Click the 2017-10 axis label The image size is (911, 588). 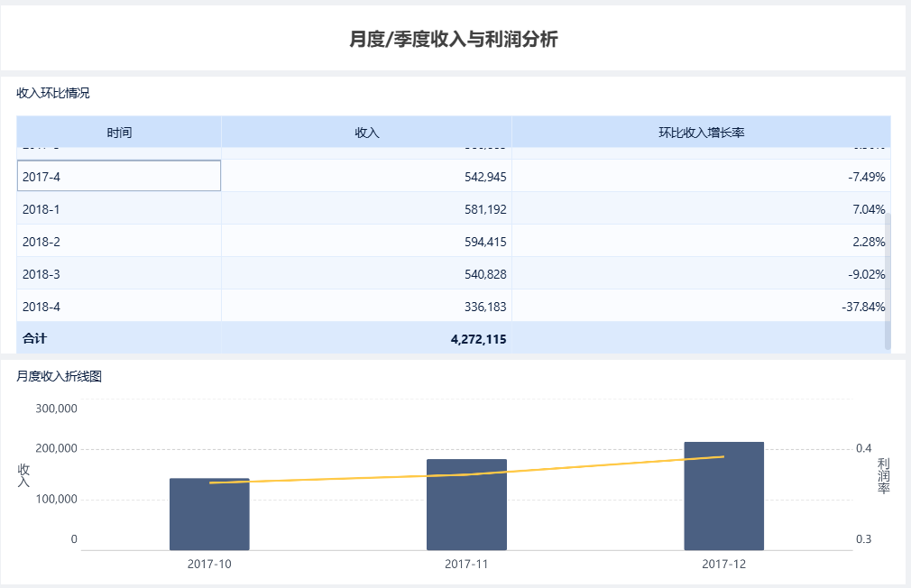(209, 564)
